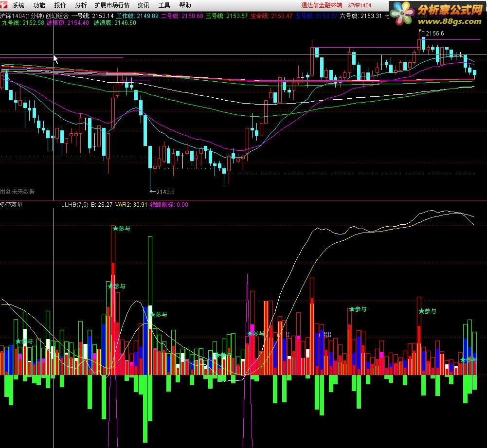Click the red app logo icon beside 系统

point(3,5)
